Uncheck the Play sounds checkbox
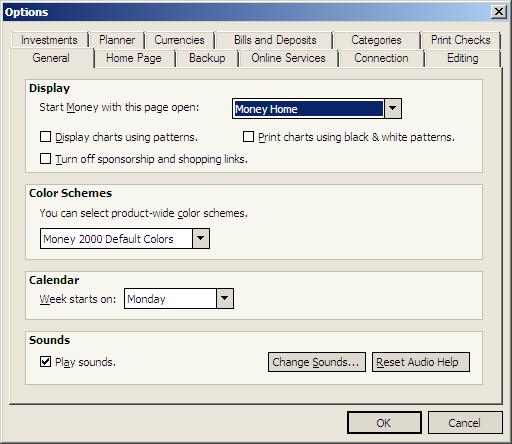 [x=45, y=362]
